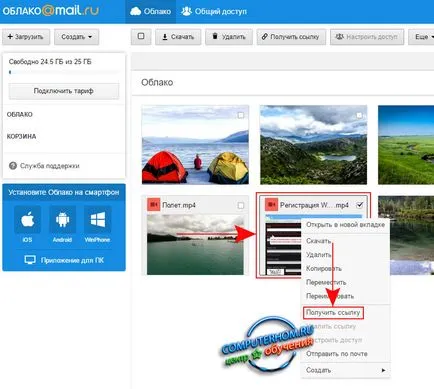Open the Полет.mp4 video preview
Viewport: 434px width, 389px height.
click(195, 245)
